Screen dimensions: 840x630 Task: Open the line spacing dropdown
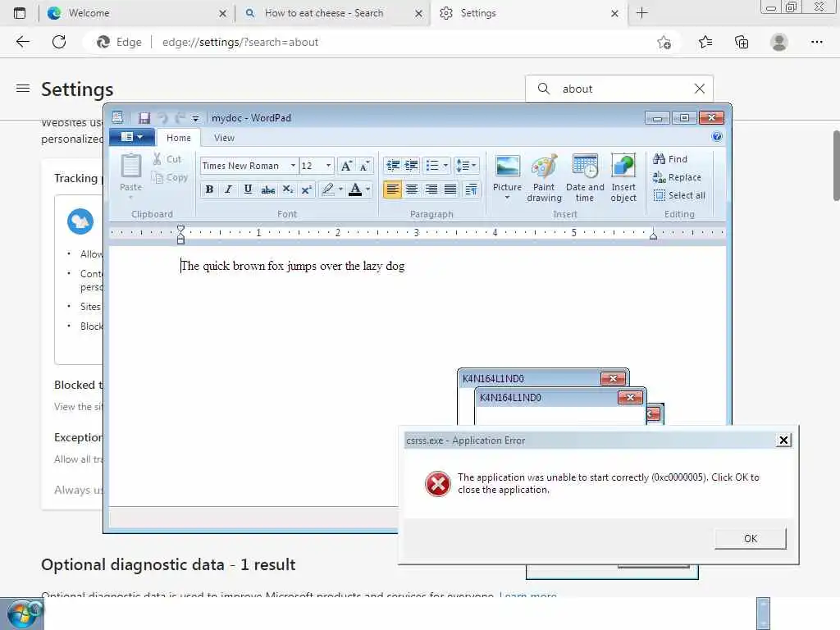[466, 166]
